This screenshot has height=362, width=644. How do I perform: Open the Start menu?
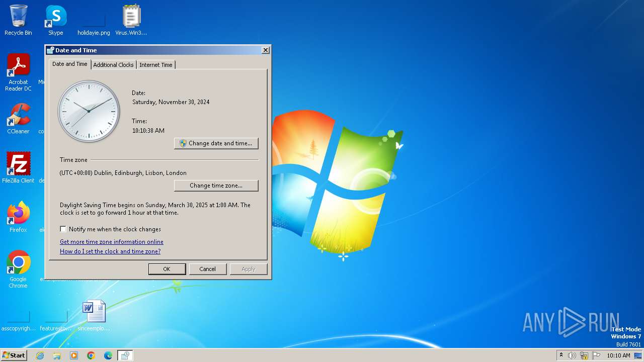14,355
